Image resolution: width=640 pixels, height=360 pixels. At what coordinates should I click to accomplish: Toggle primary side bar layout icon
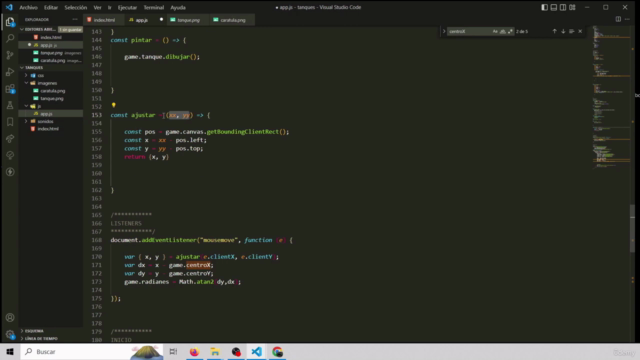[x=544, y=7]
